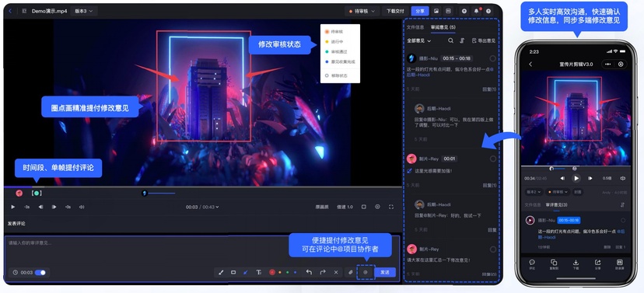The width and height of the screenshot is (644, 293).
Task: Pick the green annotation color
Action: (288, 273)
